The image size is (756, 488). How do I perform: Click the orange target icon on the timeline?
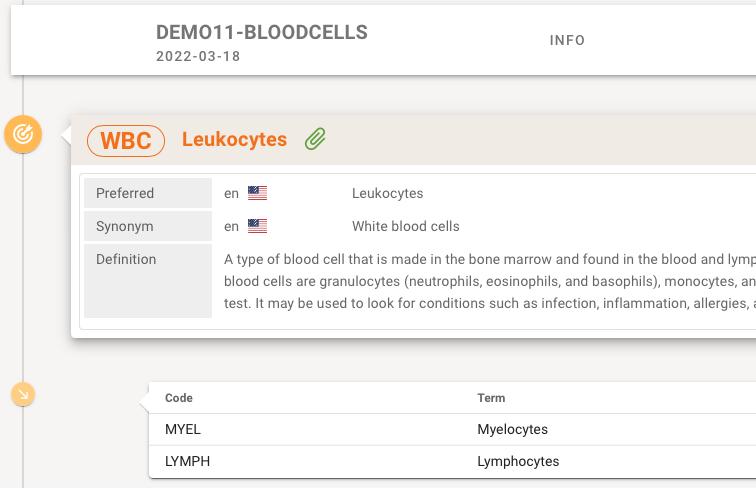coord(23,133)
